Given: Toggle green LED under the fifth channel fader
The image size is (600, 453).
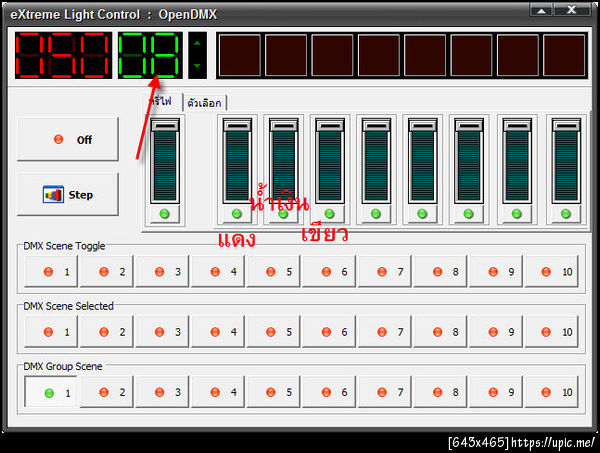Looking at the screenshot, I should point(422,214).
